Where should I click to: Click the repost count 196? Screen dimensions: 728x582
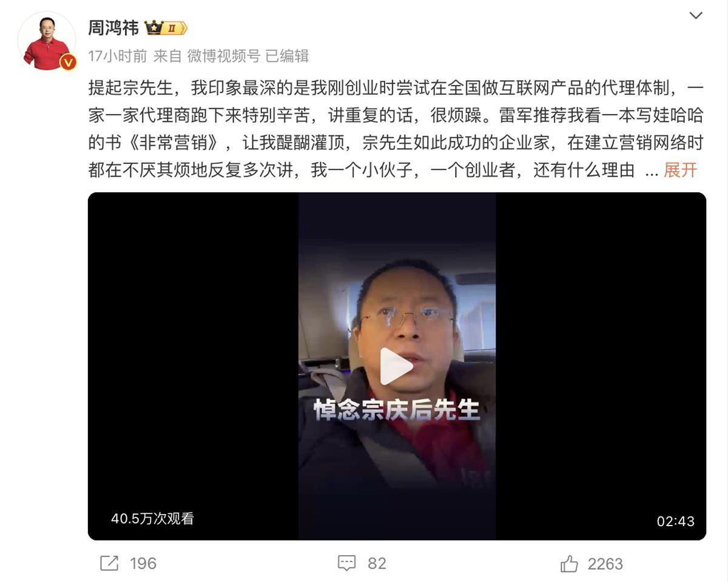coord(143,564)
